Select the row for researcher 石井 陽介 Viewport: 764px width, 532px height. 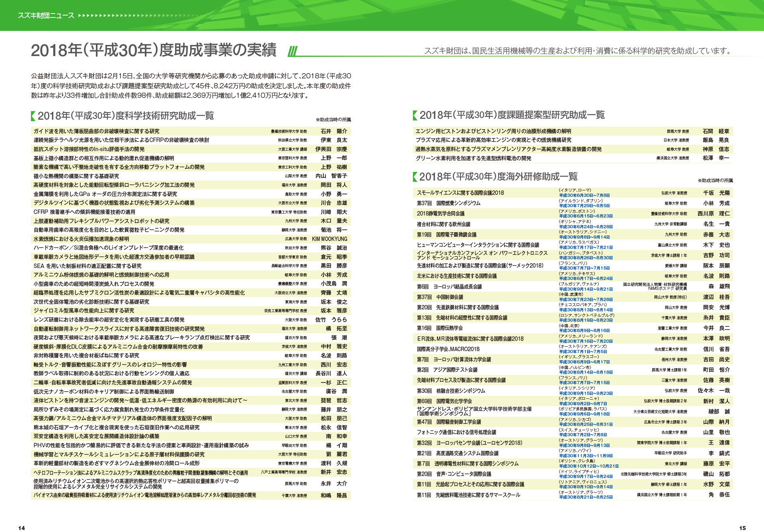coord(333,131)
